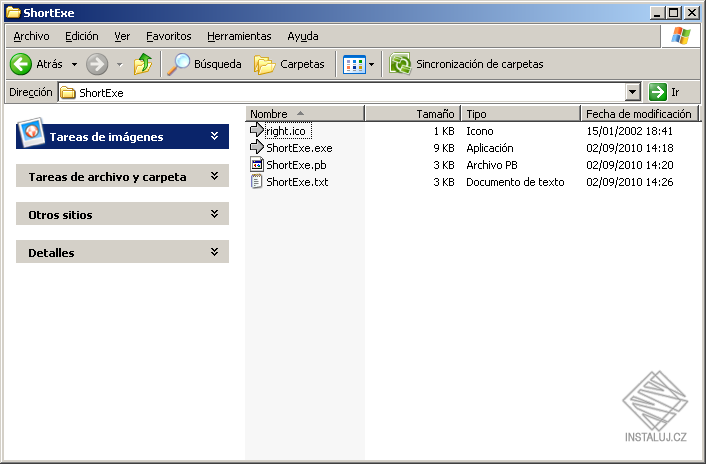Expand the address bar dropdown
Viewport: 706px width, 464px height.
[633, 92]
